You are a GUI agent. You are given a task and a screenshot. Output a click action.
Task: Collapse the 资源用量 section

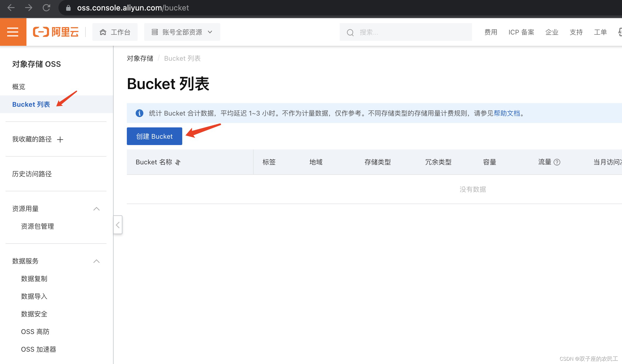[x=96, y=209]
